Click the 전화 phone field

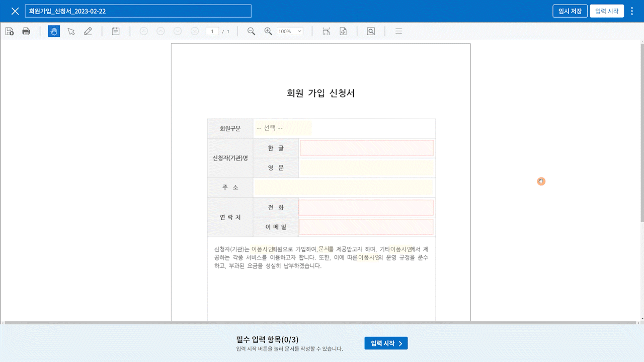[367, 207]
